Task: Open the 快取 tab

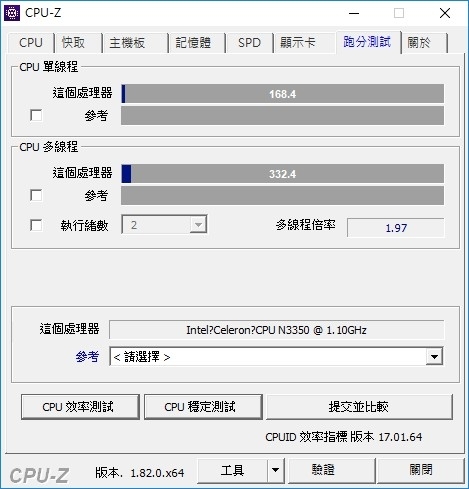Action: [x=78, y=43]
